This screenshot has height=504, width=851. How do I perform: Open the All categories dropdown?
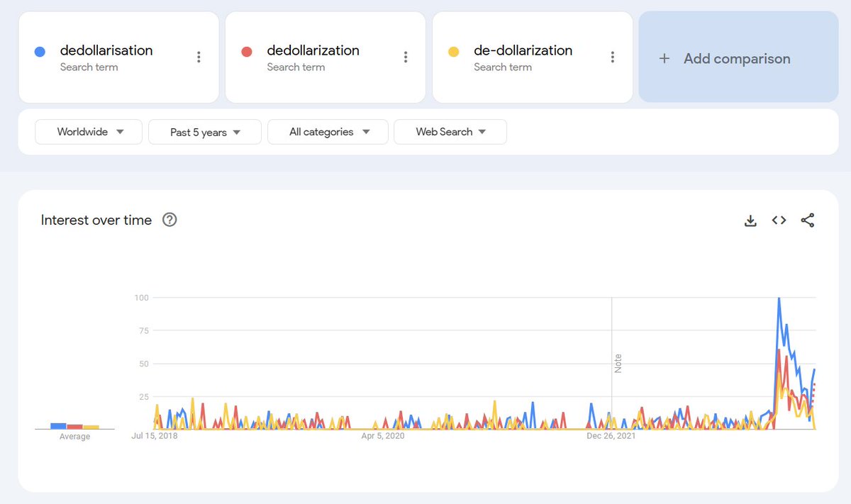click(x=328, y=132)
